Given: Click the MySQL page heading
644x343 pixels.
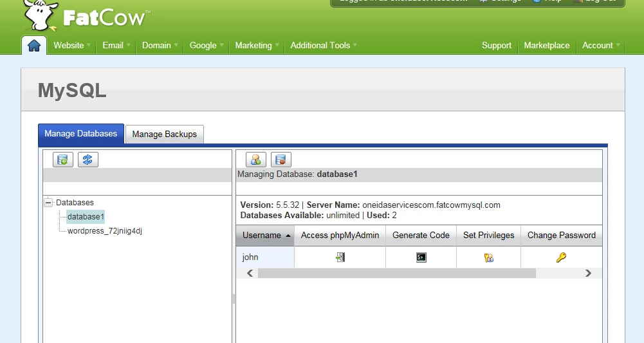Looking at the screenshot, I should [x=72, y=90].
